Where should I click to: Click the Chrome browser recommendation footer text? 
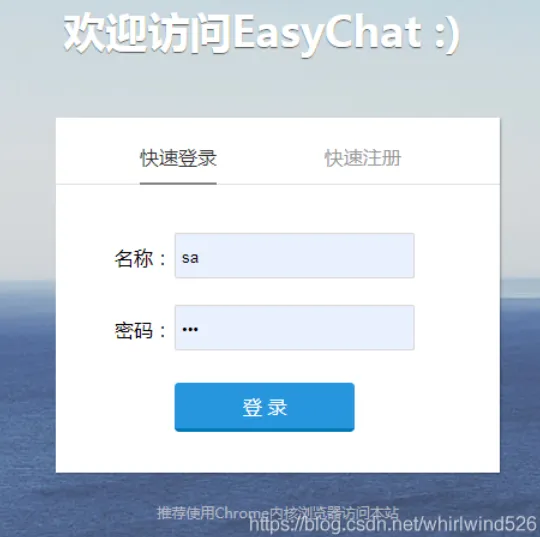(x=278, y=513)
